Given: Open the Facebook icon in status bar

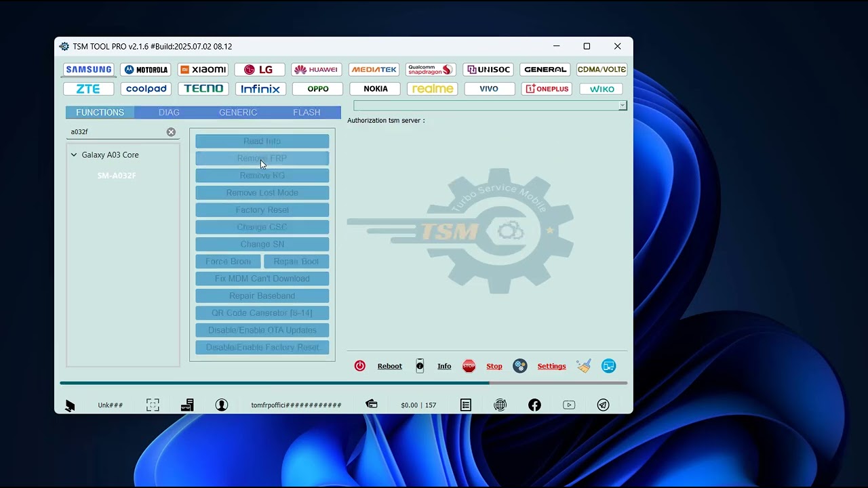Looking at the screenshot, I should click(x=534, y=405).
